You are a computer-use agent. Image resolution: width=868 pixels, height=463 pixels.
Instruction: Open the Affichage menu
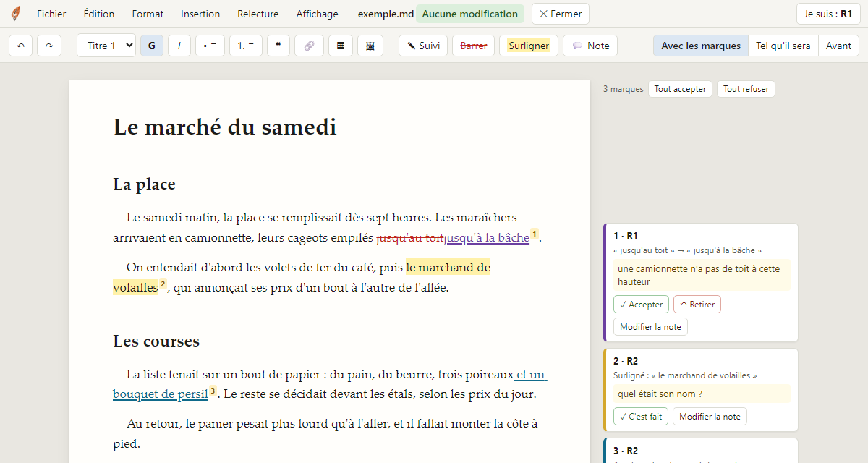[x=317, y=14]
